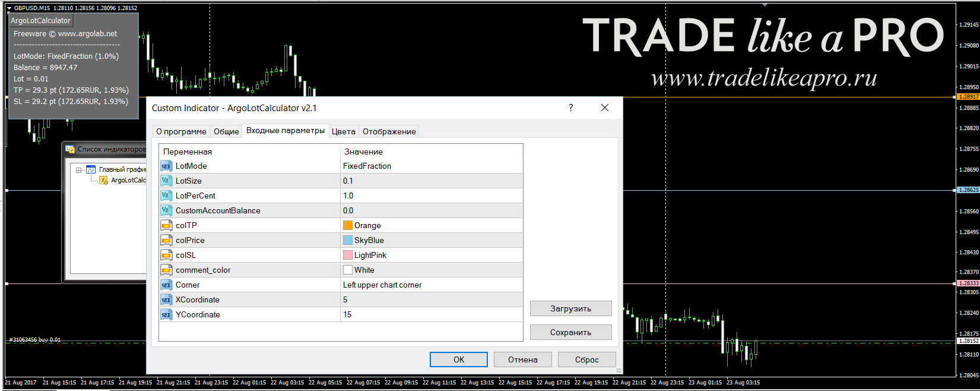The image size is (980, 391).
Task: Edit the LotPerCent value field
Action: pyautogui.click(x=432, y=195)
